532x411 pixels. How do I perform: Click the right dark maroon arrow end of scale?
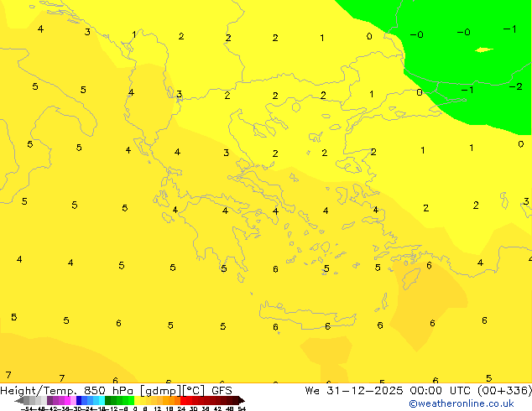pos(242,401)
